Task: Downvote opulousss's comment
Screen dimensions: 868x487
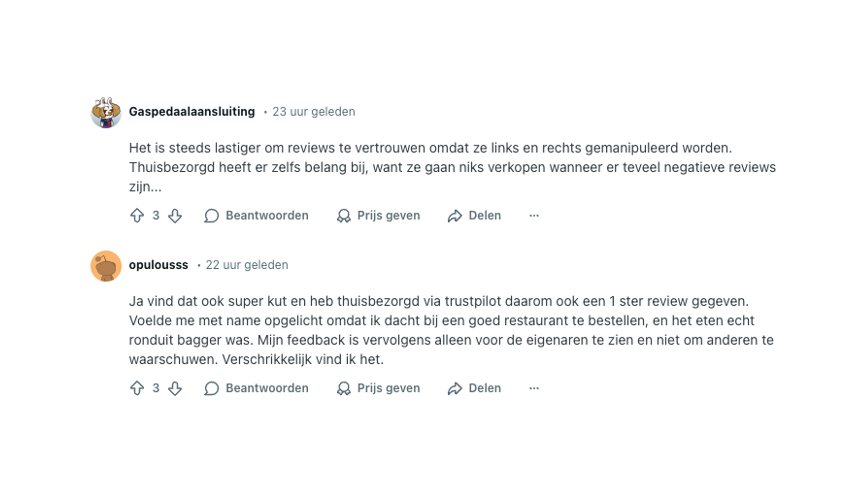Action: click(x=176, y=388)
